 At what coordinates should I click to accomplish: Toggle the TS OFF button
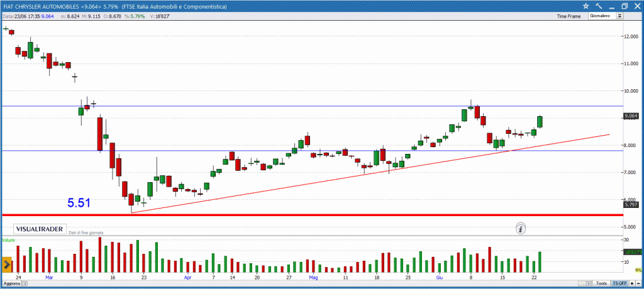pyautogui.click(x=619, y=284)
